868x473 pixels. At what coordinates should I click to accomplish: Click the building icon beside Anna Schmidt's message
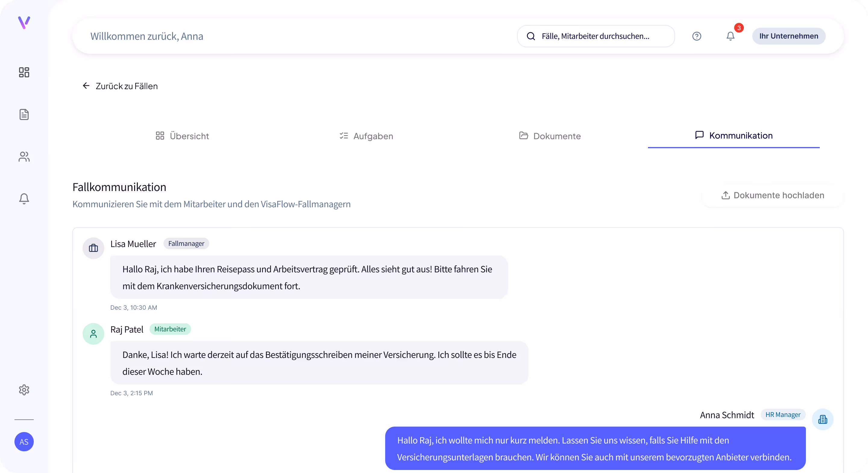pyautogui.click(x=823, y=419)
